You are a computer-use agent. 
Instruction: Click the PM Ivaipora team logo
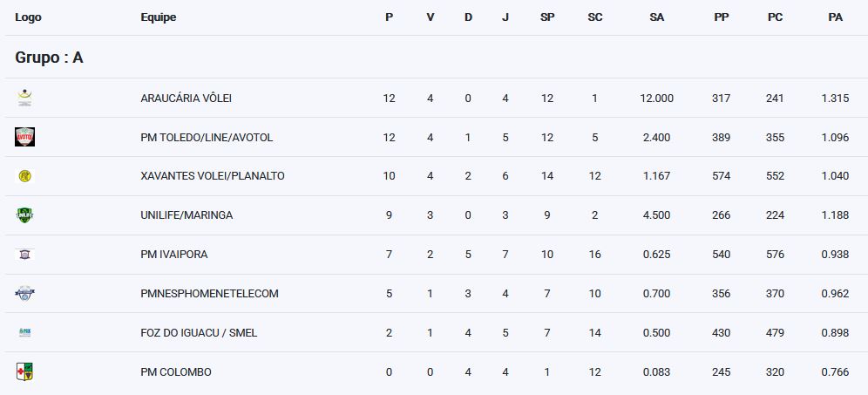24,255
